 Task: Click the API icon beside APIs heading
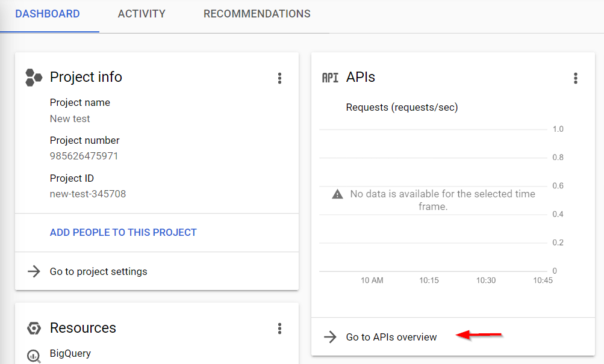[330, 78]
